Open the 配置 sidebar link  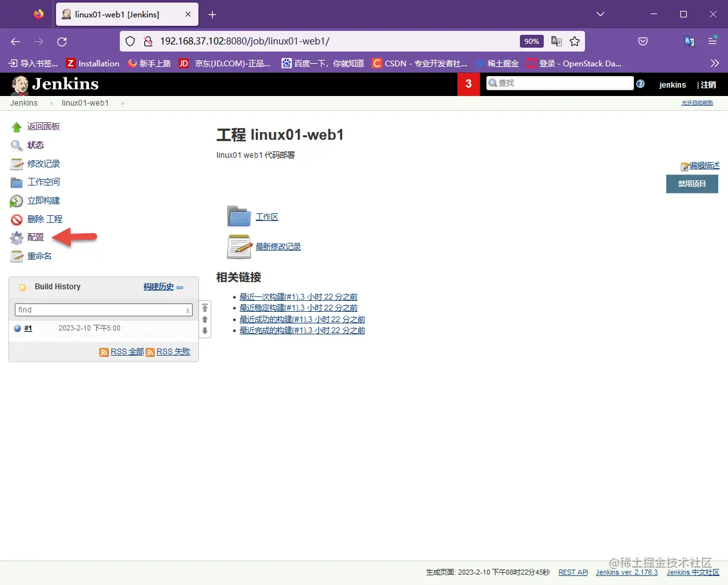pyautogui.click(x=35, y=237)
